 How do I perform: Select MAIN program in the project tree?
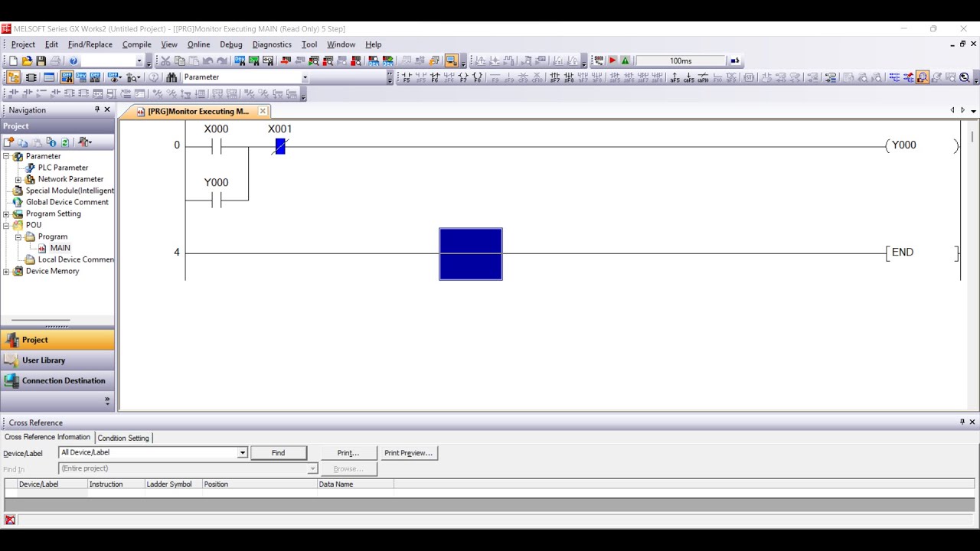click(60, 248)
